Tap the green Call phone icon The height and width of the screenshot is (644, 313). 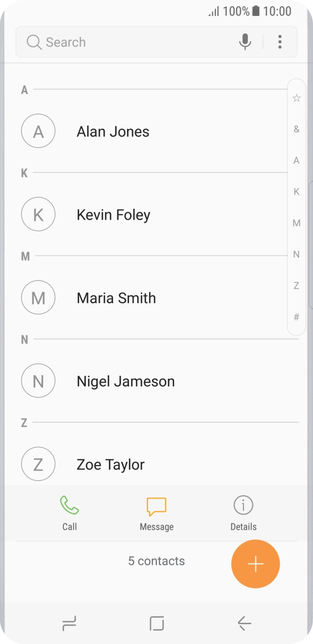tap(69, 506)
